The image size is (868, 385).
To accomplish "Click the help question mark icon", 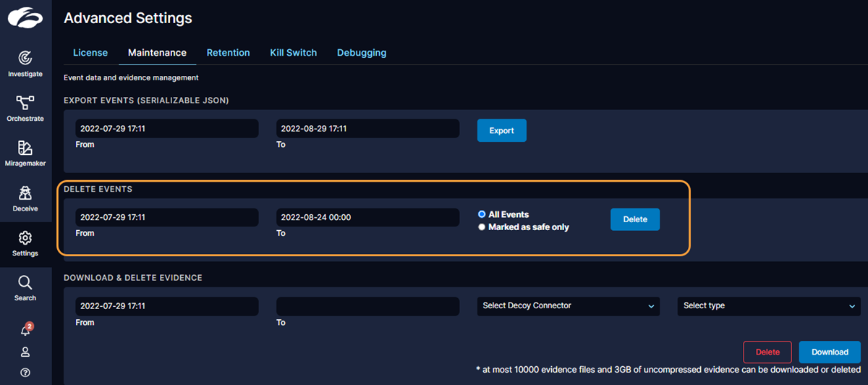I will pyautogui.click(x=25, y=373).
